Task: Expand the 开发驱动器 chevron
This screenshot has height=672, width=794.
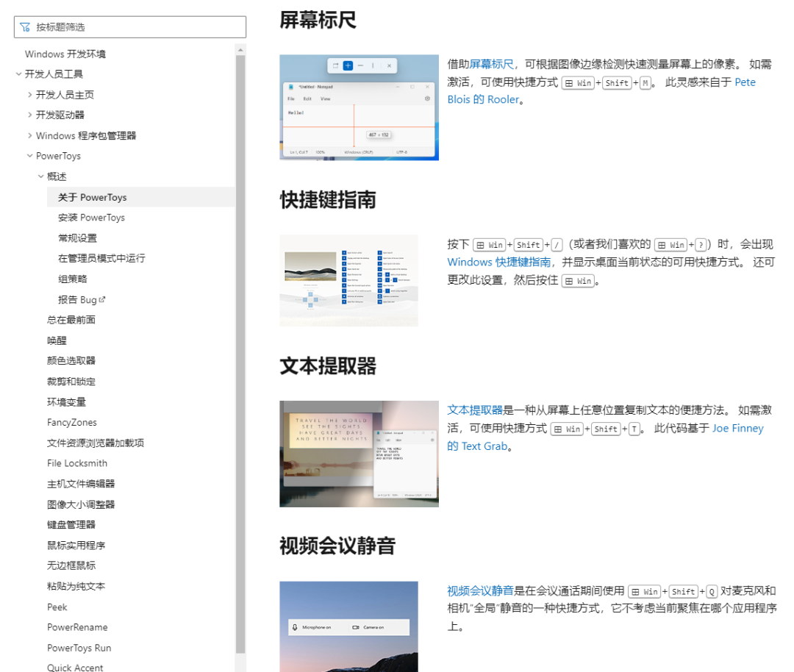Action: [x=30, y=115]
